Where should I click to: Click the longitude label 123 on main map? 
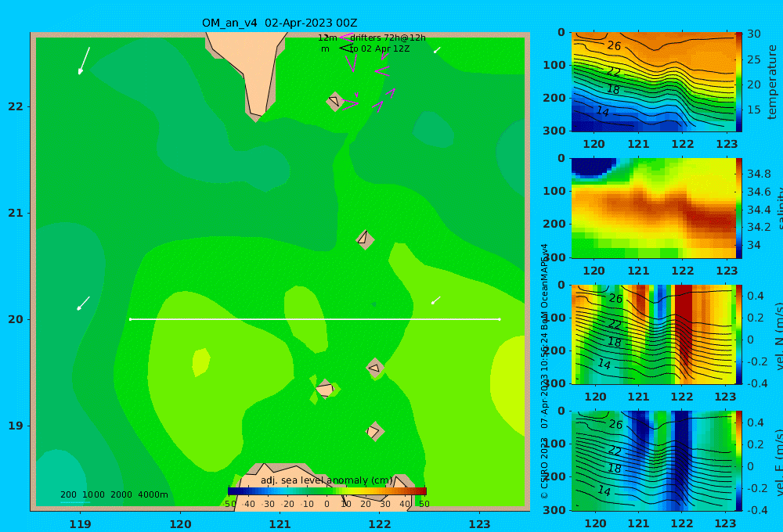click(479, 524)
